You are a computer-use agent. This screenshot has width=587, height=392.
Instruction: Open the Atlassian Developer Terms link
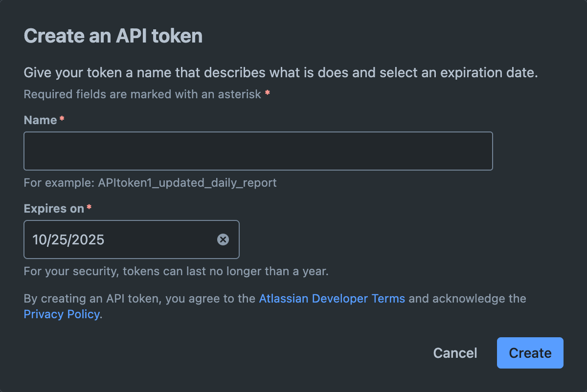332,298
